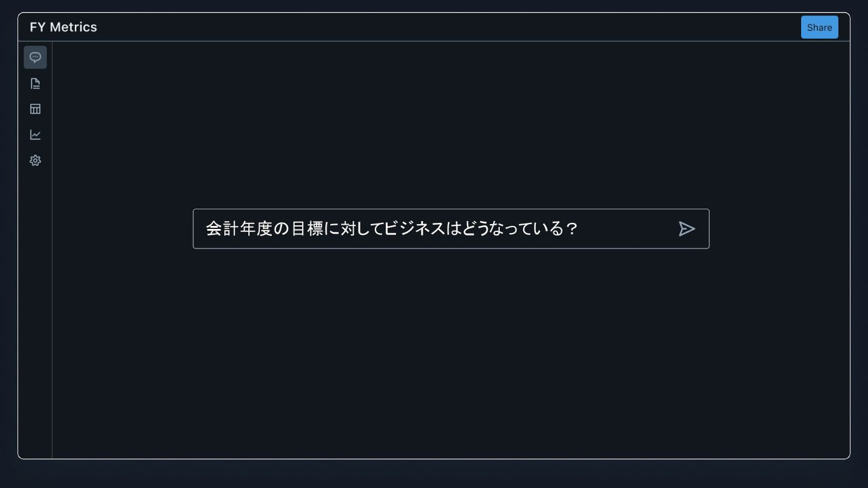The width and height of the screenshot is (868, 488).
Task: Share the FY Metrics workspace
Action: click(819, 27)
